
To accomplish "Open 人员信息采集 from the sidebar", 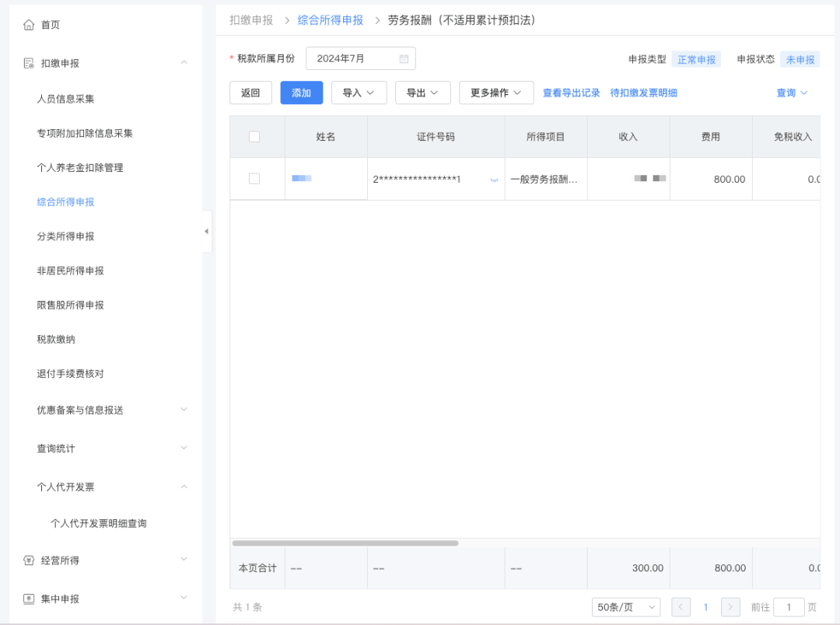I will click(x=65, y=99).
